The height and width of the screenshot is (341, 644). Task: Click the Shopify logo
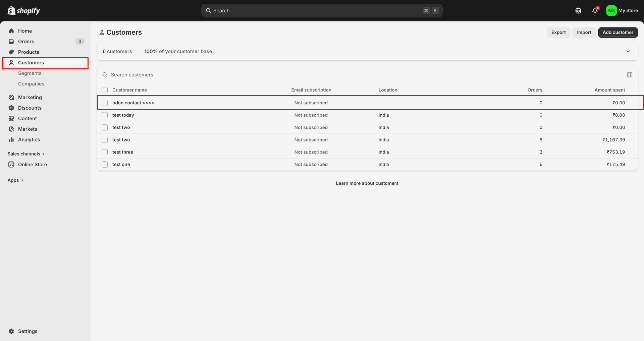(23, 11)
